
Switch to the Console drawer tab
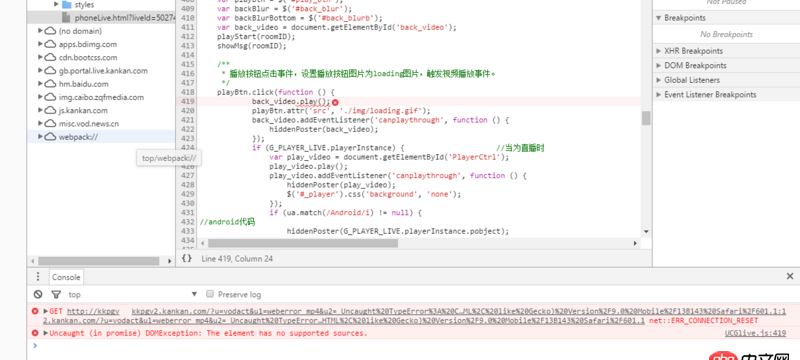click(x=66, y=277)
